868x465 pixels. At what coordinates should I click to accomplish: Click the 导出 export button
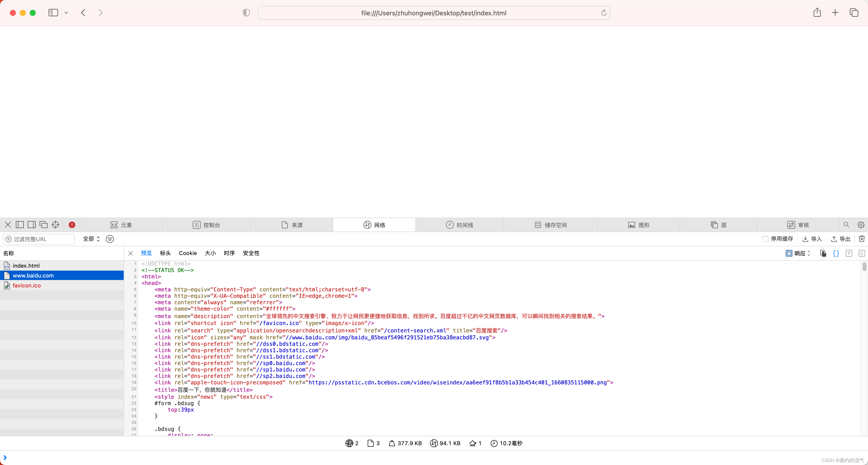pos(841,239)
